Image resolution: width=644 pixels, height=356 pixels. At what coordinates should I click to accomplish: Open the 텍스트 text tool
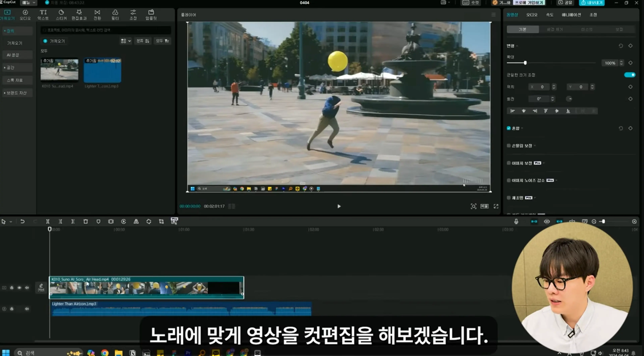pos(43,15)
